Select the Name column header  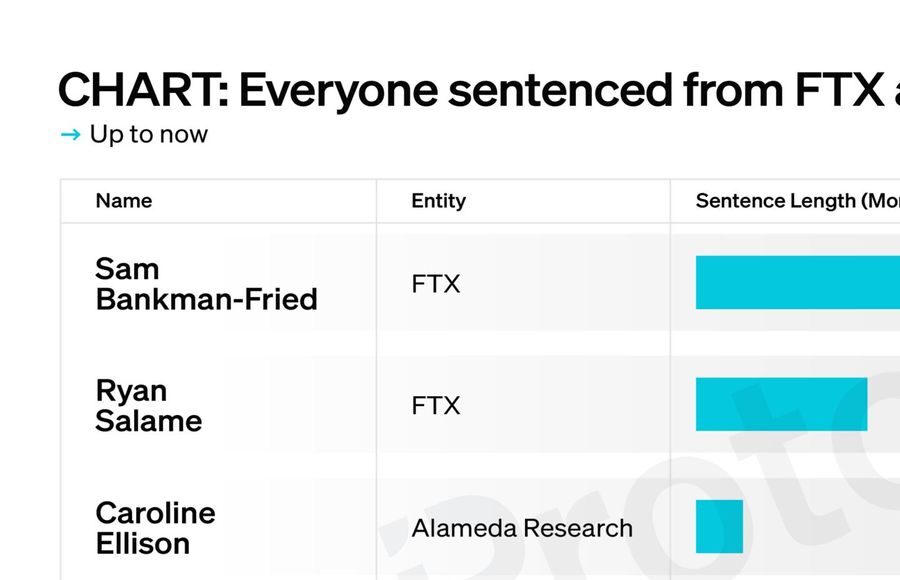point(124,201)
